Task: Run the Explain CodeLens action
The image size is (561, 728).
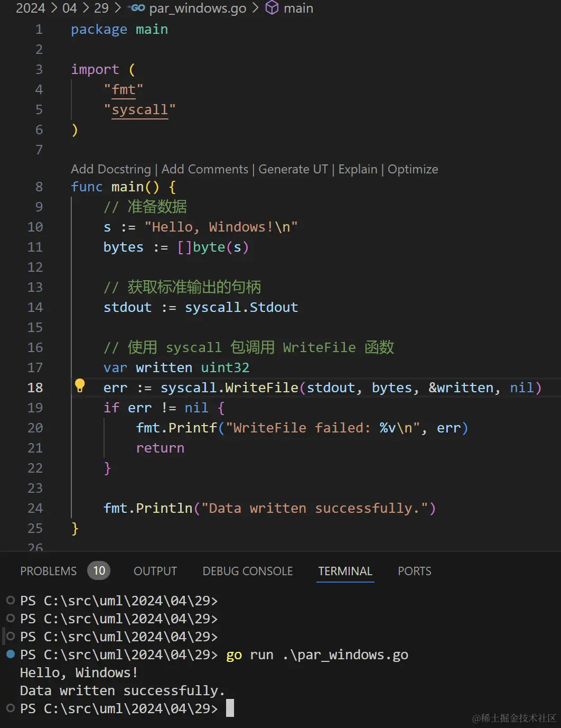Action: (x=358, y=169)
